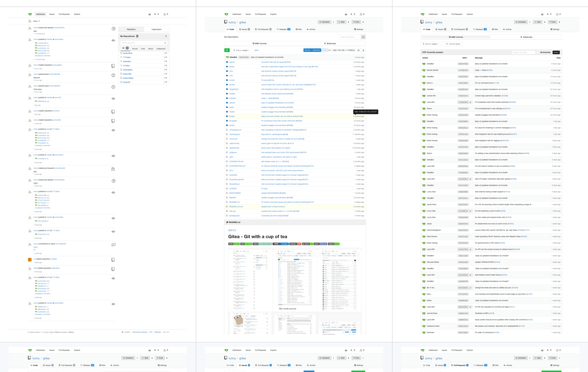Open notifications bell on the commits page
Image resolution: width=588 pixels, height=372 pixels.
click(542, 14)
